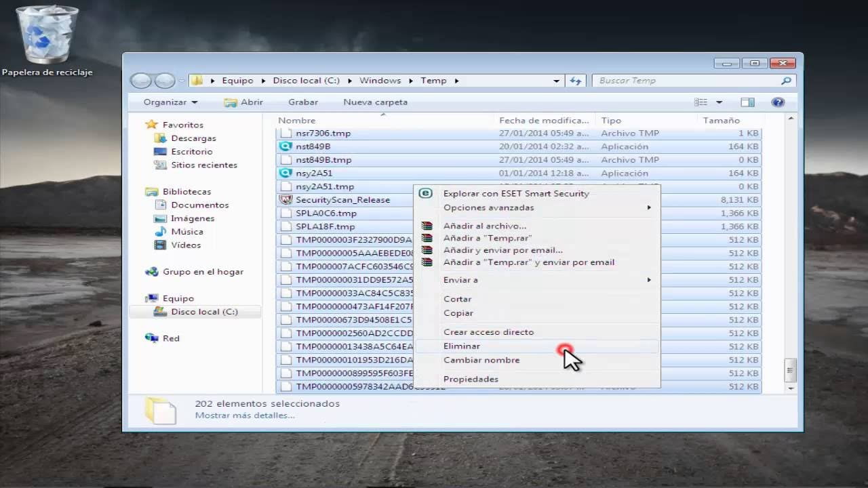Click Windows in the address breadcrumb
The image size is (868, 488).
pyautogui.click(x=380, y=81)
